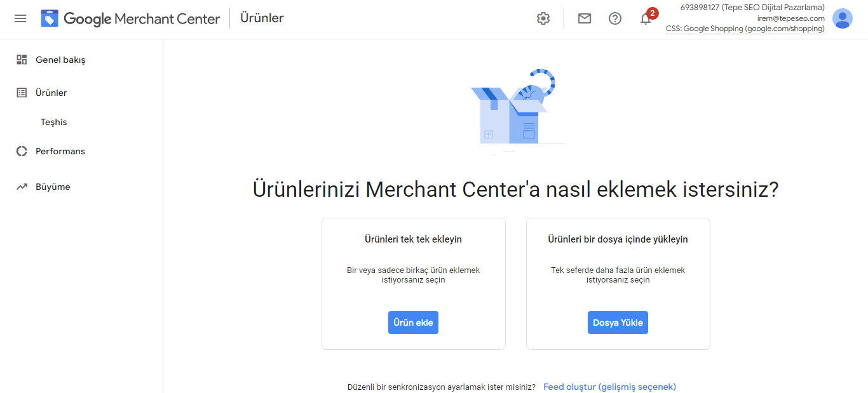This screenshot has height=393, width=868.
Task: Open the account profile avatar
Action: click(x=843, y=18)
